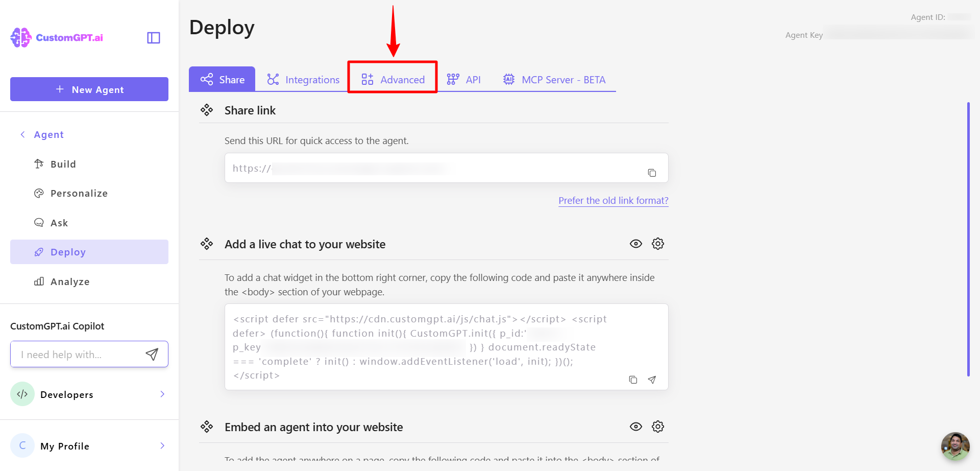The height and width of the screenshot is (471, 980).
Task: Switch to the Share tab
Action: [222, 79]
